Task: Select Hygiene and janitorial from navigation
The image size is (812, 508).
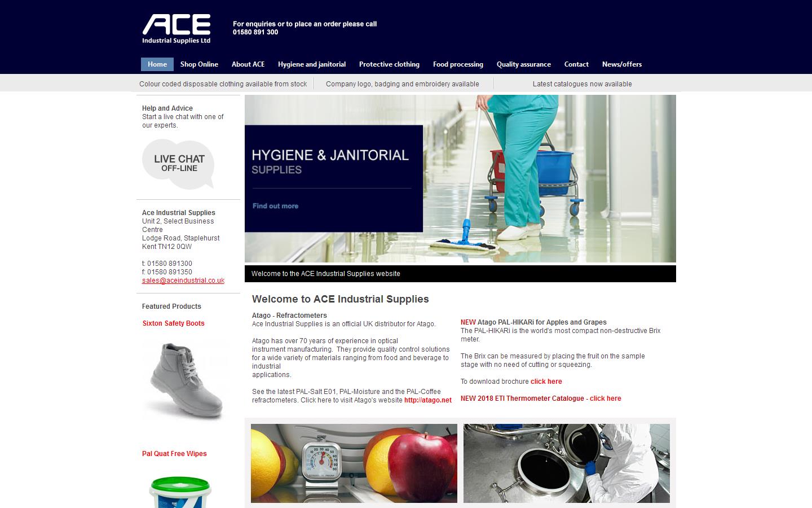Action: pos(311,64)
